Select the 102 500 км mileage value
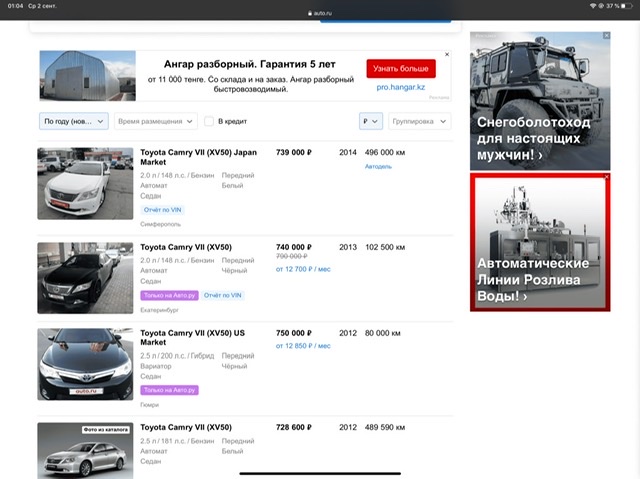Screen dimensions: 640x479 click(x=385, y=247)
